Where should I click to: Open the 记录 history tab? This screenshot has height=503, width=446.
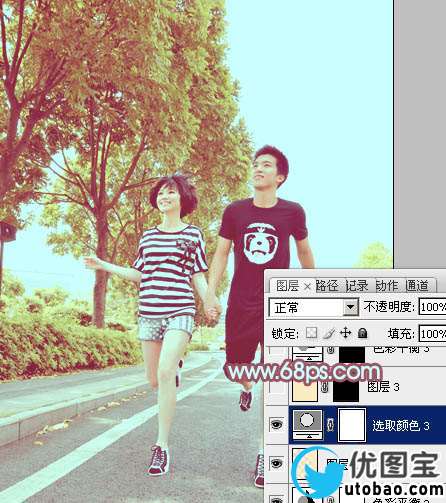(x=357, y=286)
